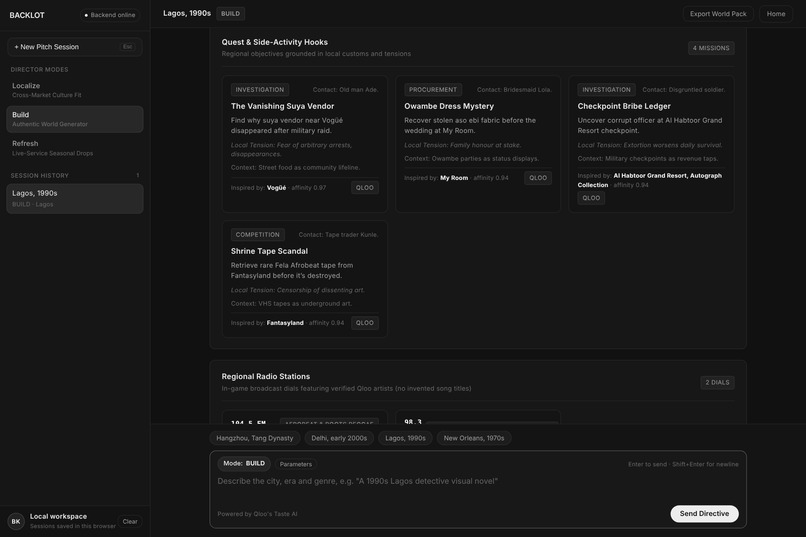Open Checkpoint Bribe Ledger quest title
Screen dimensions: 806x537
624,106
